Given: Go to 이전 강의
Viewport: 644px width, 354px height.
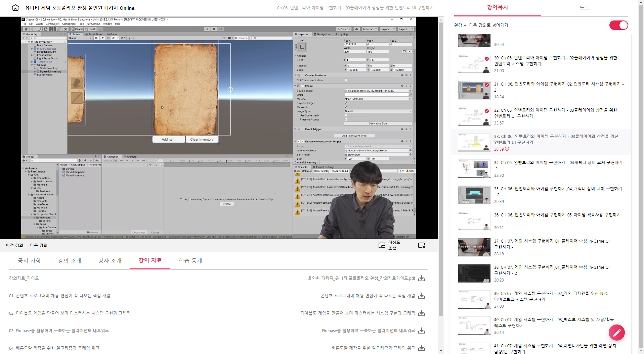Looking at the screenshot, I should pyautogui.click(x=14, y=245).
